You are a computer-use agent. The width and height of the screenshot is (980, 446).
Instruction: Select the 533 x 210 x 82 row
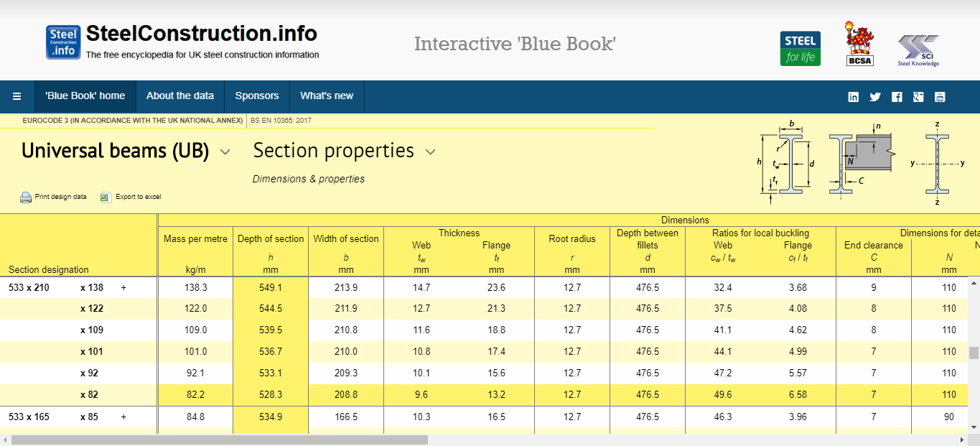tap(92, 395)
